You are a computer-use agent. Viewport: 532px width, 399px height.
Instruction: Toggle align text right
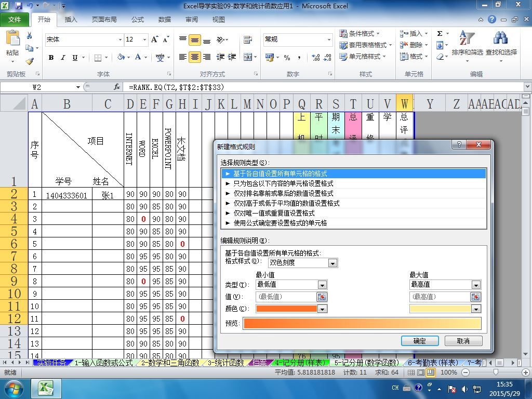[x=207, y=57]
